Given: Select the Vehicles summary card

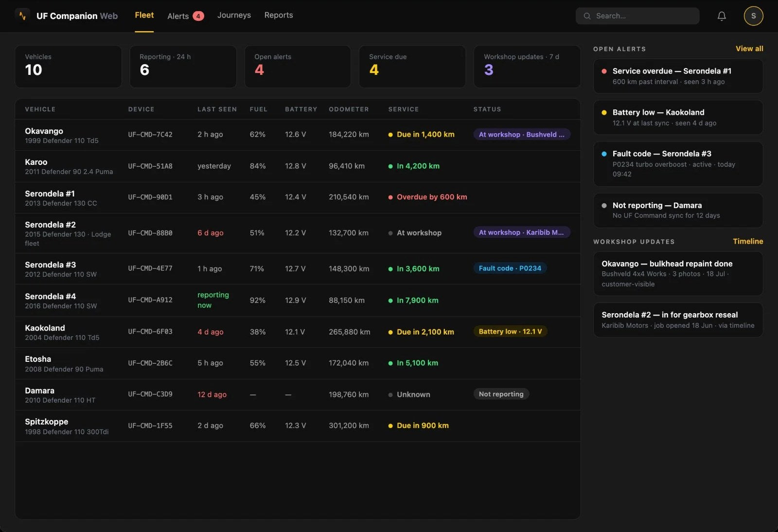Looking at the screenshot, I should pyautogui.click(x=68, y=67).
